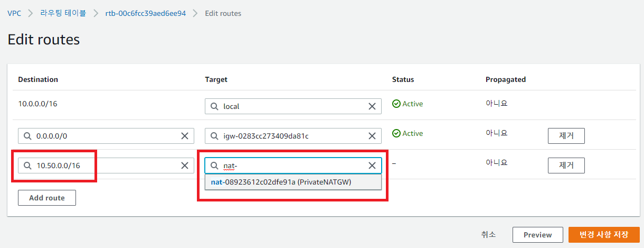Click search icon in nat- target field

215,166
